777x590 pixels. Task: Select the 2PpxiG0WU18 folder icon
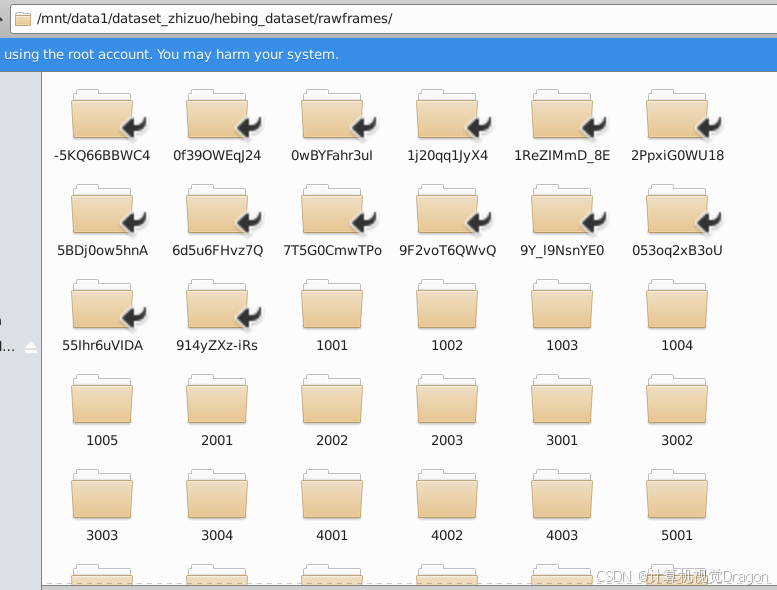tap(677, 114)
